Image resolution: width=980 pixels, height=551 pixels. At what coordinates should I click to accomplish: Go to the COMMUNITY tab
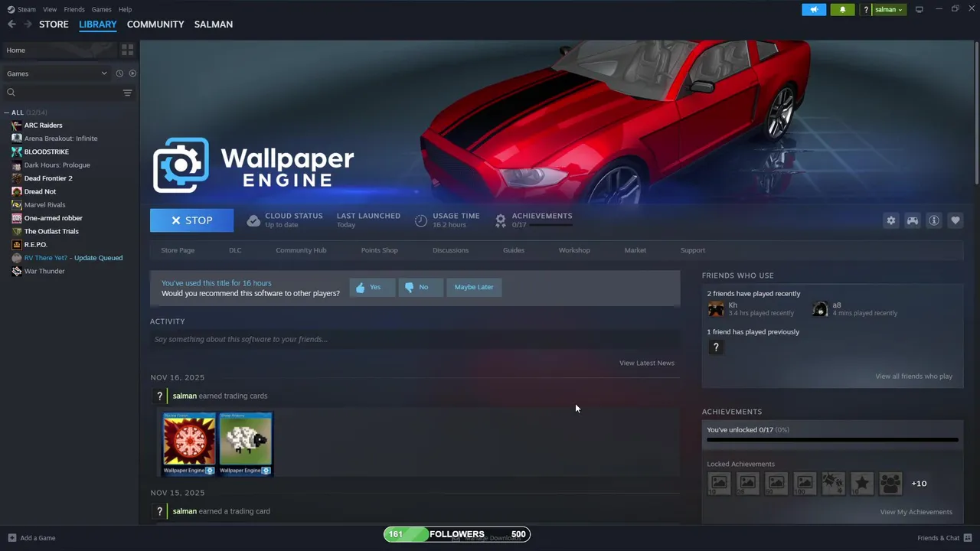pos(155,24)
